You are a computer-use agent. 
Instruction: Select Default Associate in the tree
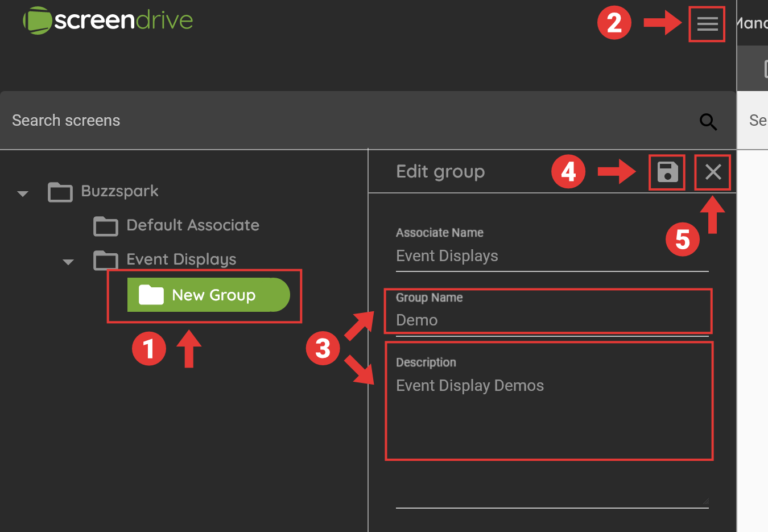tap(192, 225)
